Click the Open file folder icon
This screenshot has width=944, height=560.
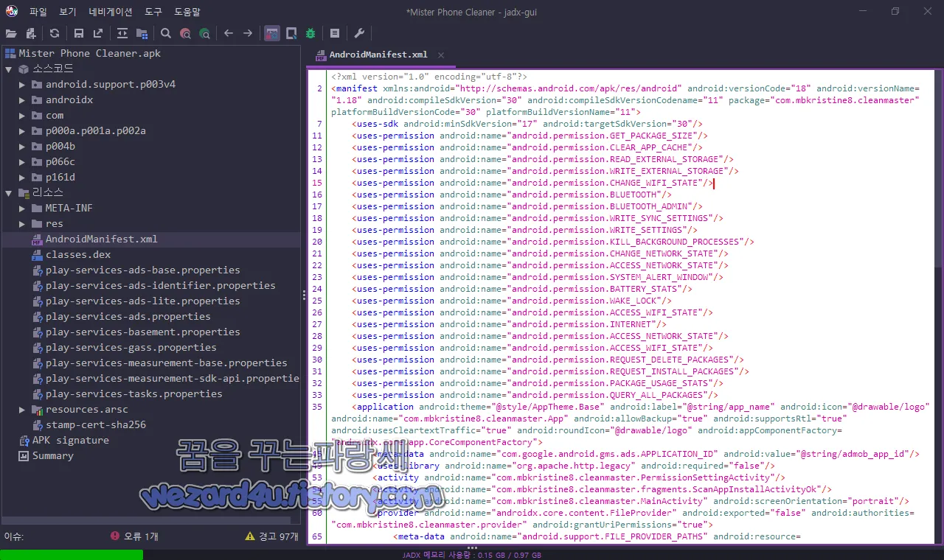[x=11, y=33]
